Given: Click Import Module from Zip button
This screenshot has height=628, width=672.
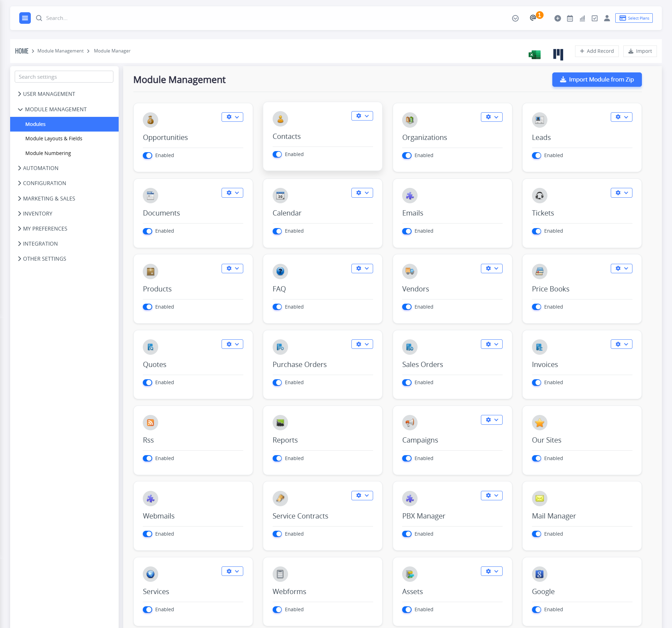Looking at the screenshot, I should (x=597, y=79).
